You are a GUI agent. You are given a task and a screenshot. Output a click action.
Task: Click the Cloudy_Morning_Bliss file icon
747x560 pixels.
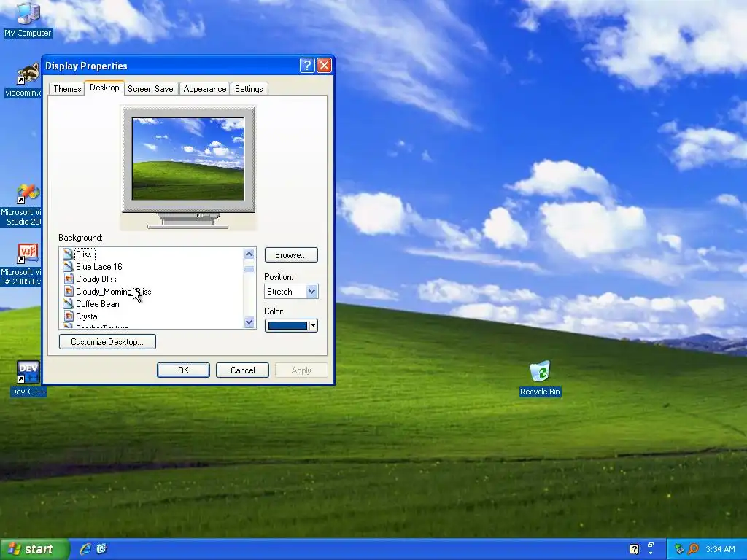click(x=68, y=292)
